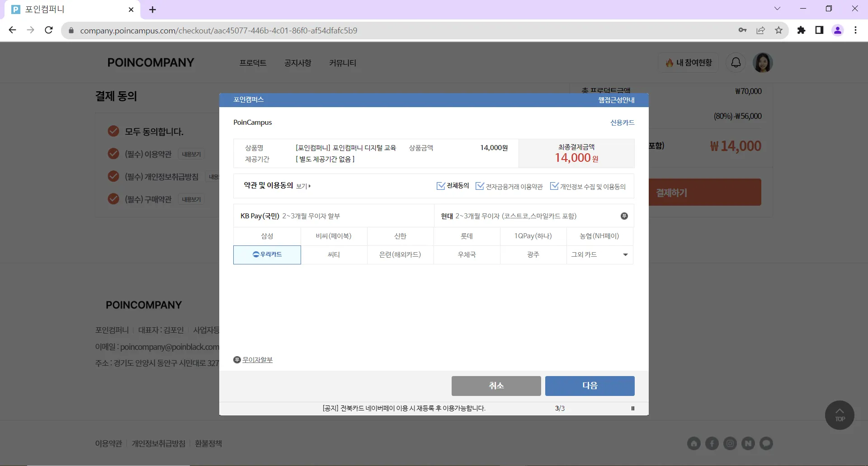The width and height of the screenshot is (868, 466).
Task: Click the 내 참여현황 button
Action: tap(689, 63)
